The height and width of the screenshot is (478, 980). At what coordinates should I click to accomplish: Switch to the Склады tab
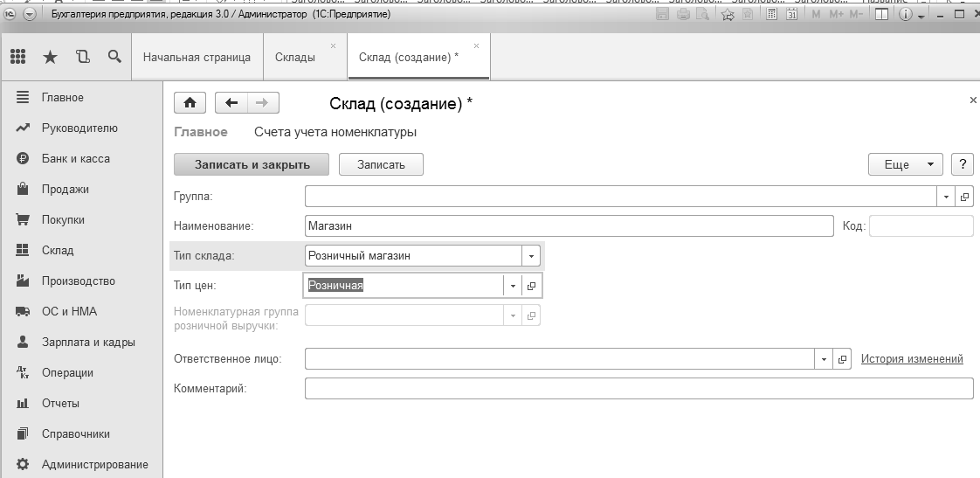295,57
